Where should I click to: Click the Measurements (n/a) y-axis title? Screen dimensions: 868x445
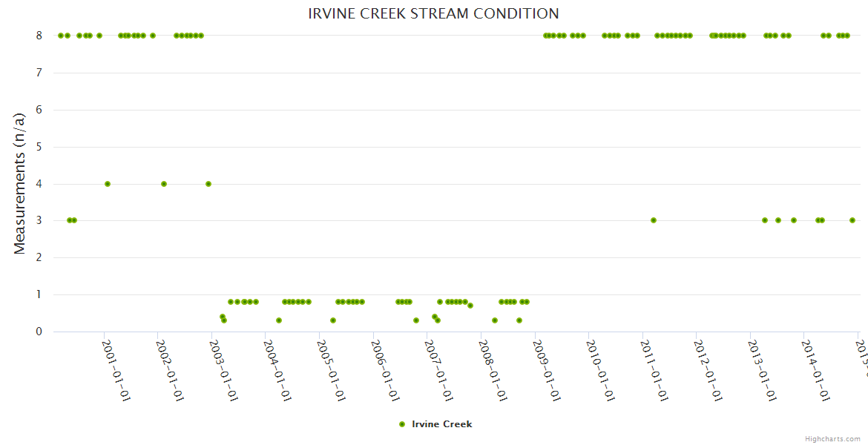[20, 183]
